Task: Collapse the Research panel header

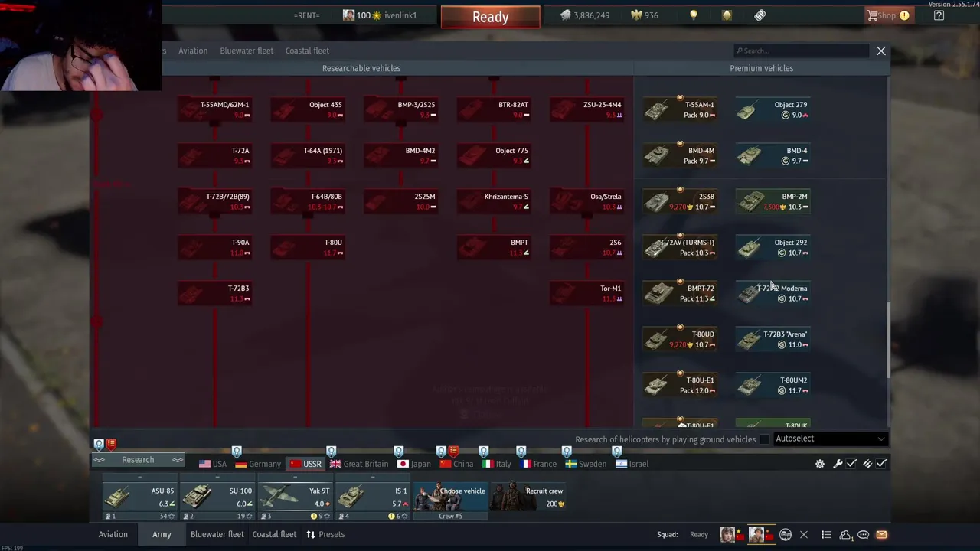Action: [138, 460]
